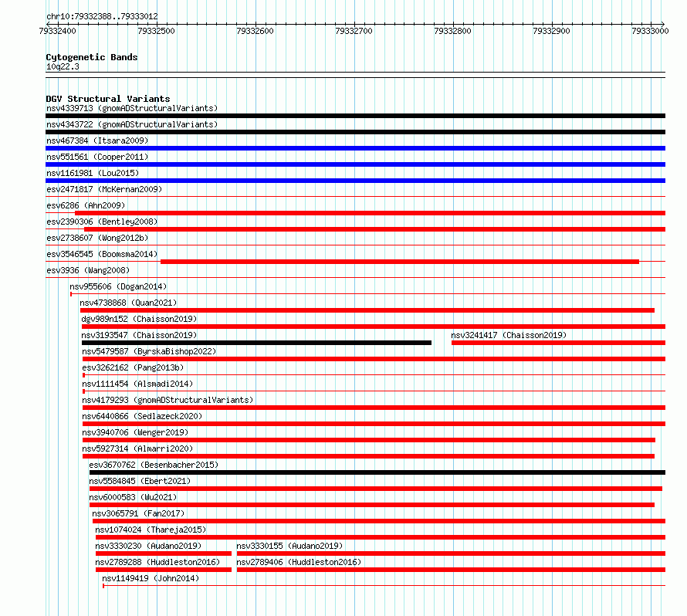Screen dimensions: 687x616
Task: Click variant nsv3193547 (Chaisson2019) label
Action: [x=139, y=335]
